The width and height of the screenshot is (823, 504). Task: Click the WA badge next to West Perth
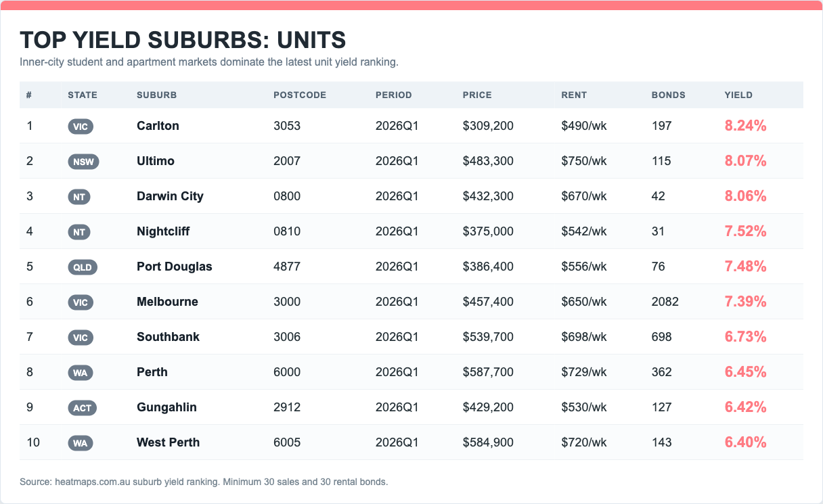point(80,443)
